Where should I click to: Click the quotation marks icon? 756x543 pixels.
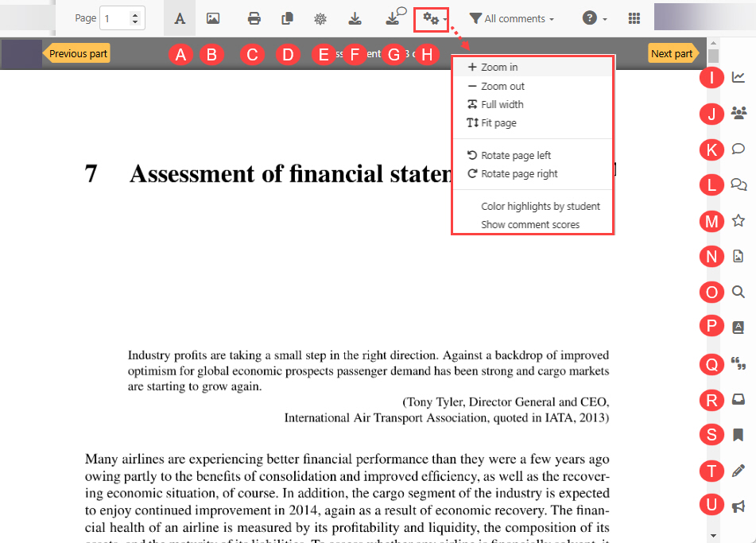coord(739,363)
